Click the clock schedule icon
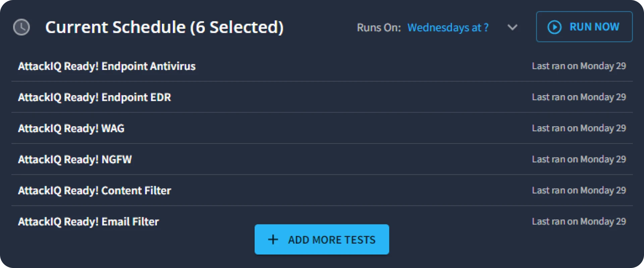The width and height of the screenshot is (644, 268). (21, 27)
